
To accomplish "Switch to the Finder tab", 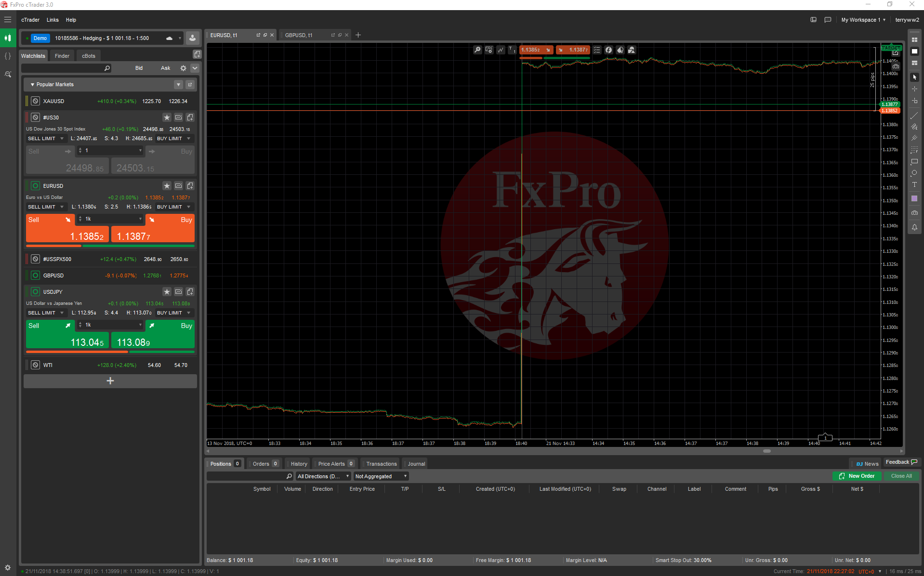I will (62, 56).
